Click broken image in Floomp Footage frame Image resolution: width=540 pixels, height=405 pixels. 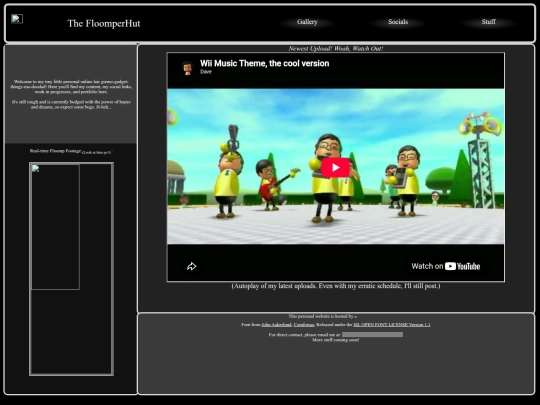coord(55,227)
